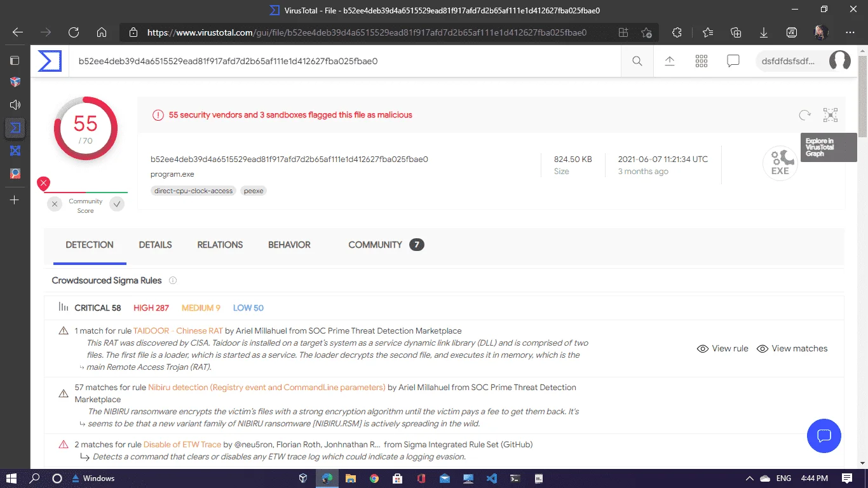The height and width of the screenshot is (488, 868).
Task: Click the info icon next to Crowdsourced Sigma Rules
Action: click(173, 280)
